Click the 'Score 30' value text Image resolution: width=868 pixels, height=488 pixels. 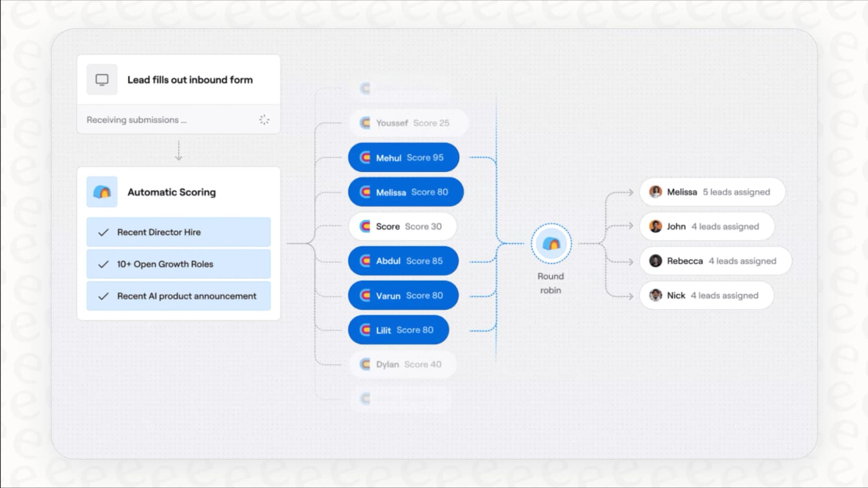click(423, 226)
